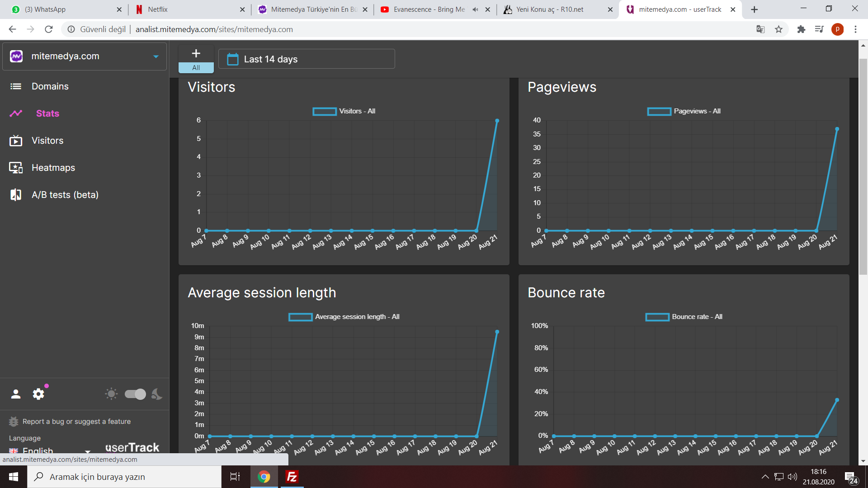Open Chrome media control icon
The image size is (868, 488).
coord(819,29)
